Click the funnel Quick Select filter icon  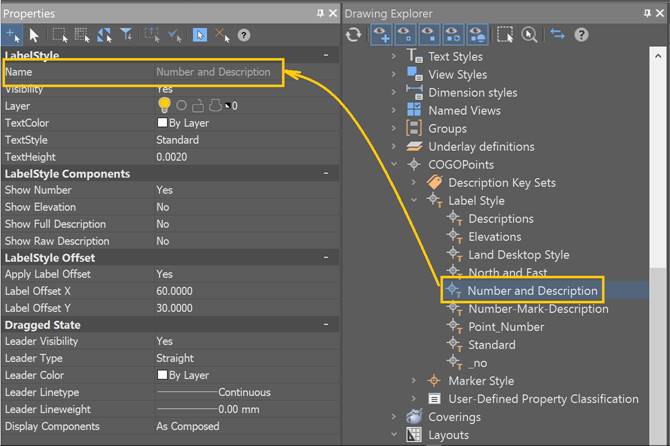[x=125, y=35]
